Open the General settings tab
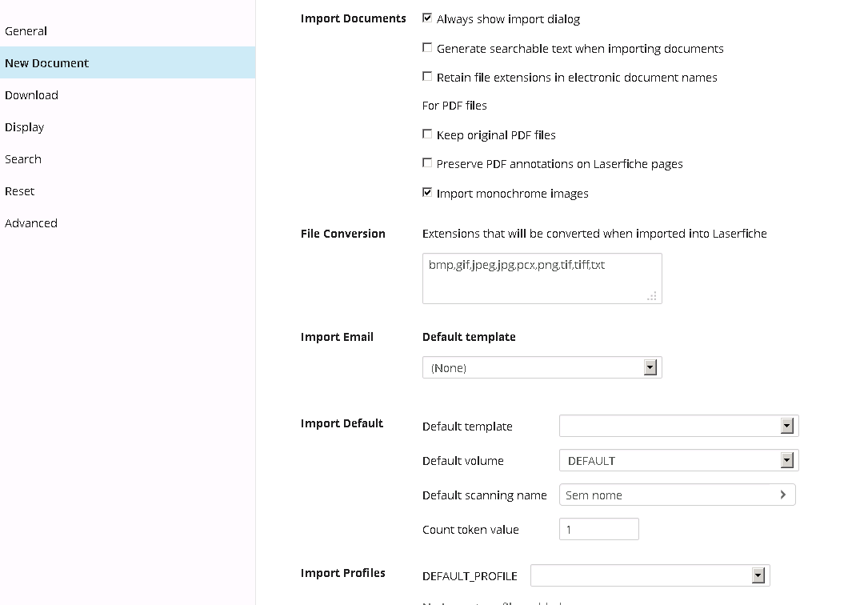Viewport: 868px width, 605px height. 26,31
